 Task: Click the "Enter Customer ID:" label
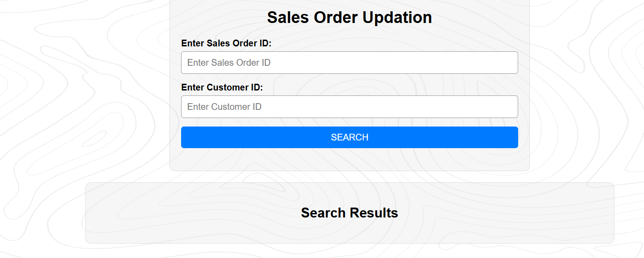[222, 87]
